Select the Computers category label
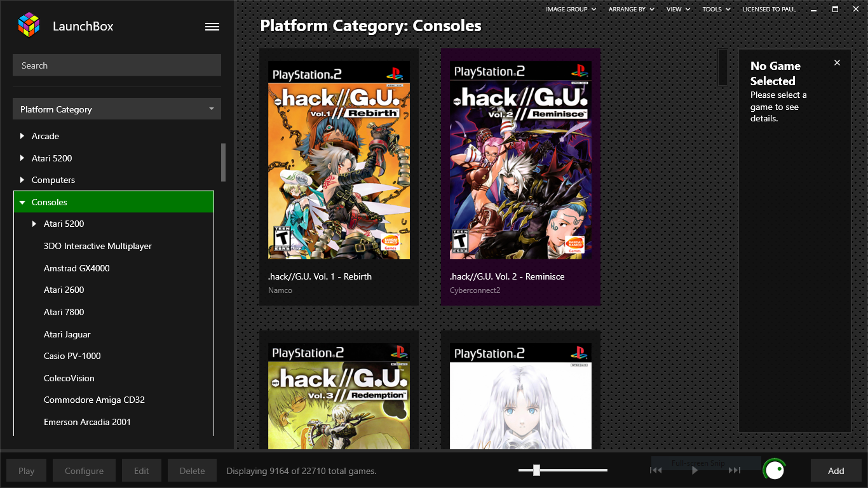868x488 pixels. coord(53,180)
